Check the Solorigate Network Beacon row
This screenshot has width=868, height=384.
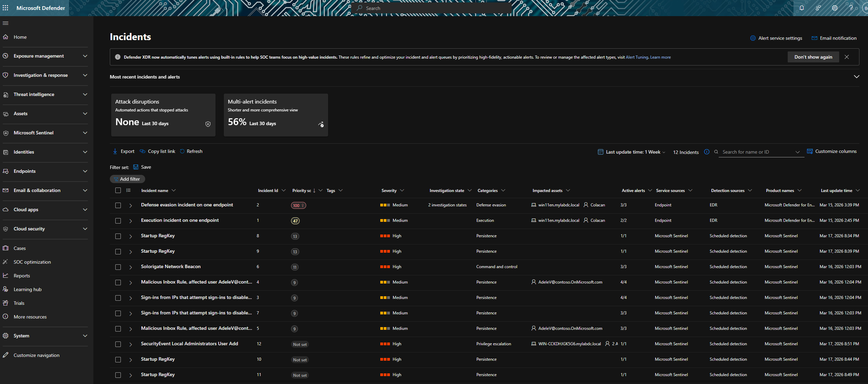pyautogui.click(x=118, y=267)
